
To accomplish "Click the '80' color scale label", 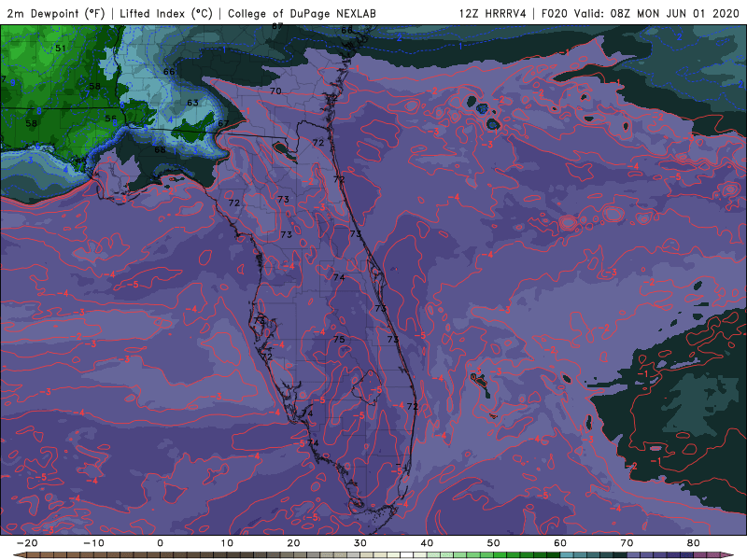I will tap(694, 543).
